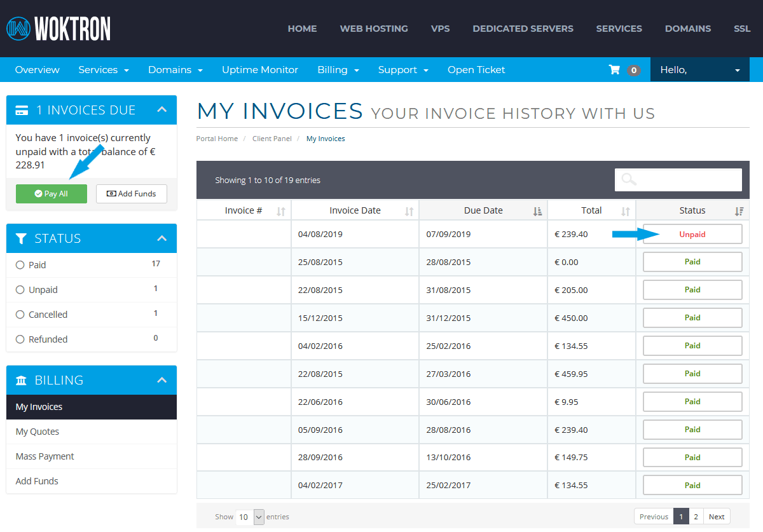Click the € 459.95 total cell
The height and width of the screenshot is (532, 763).
(x=591, y=374)
